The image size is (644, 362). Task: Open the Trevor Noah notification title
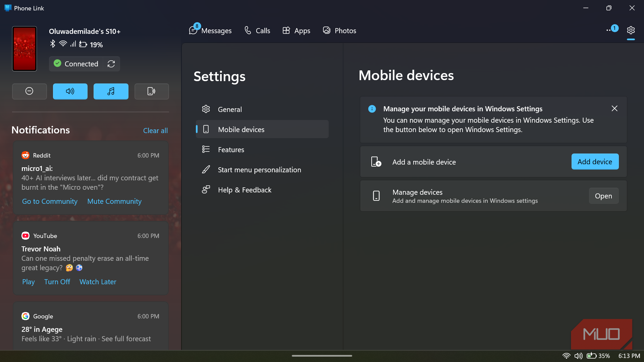coord(41,249)
